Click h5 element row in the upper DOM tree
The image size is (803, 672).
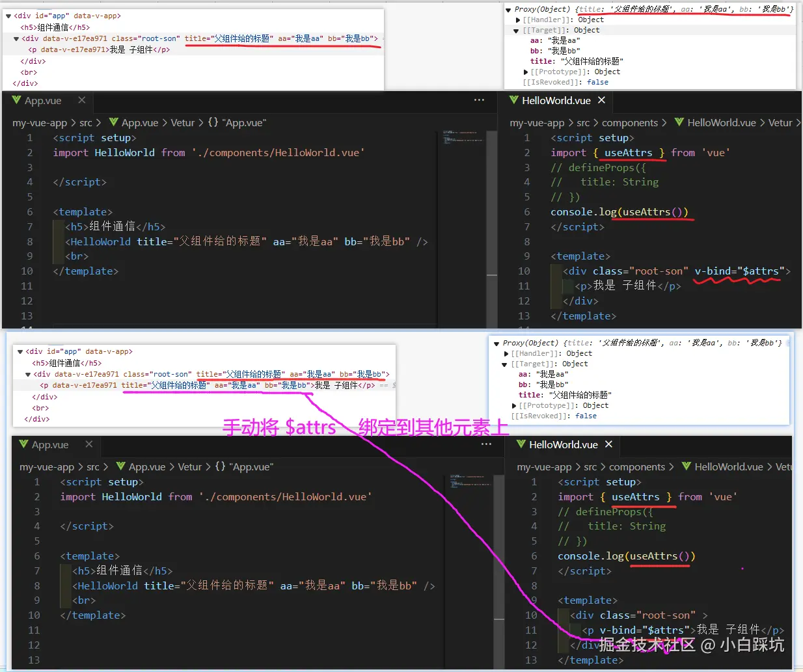tap(55, 27)
